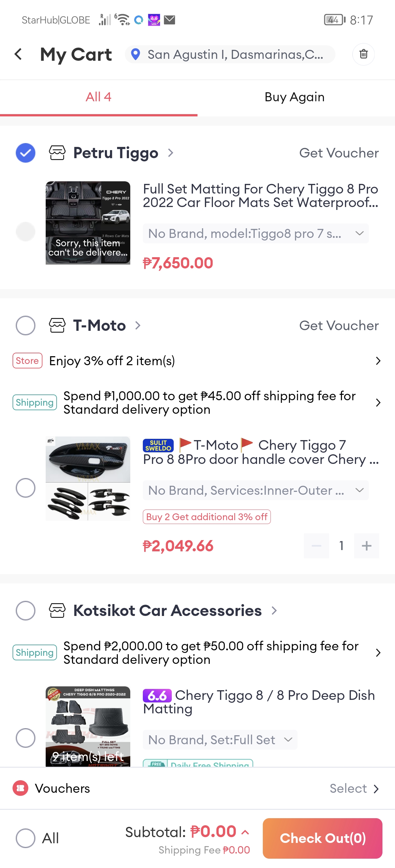Switch to the Buy Again tab

click(295, 97)
